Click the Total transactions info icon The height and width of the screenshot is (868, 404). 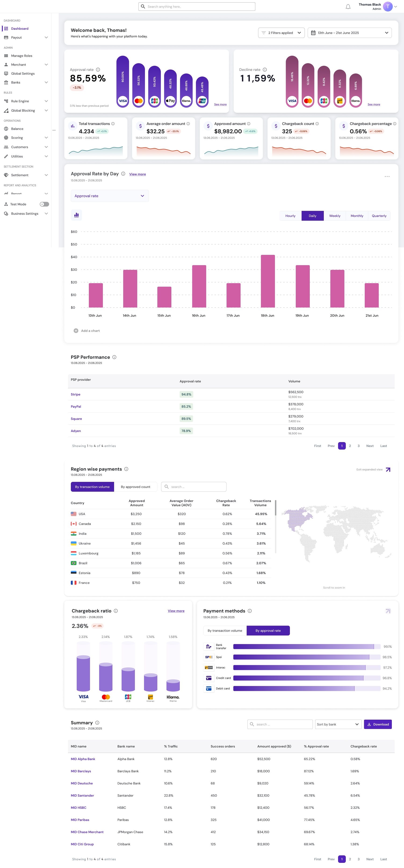[x=113, y=124]
